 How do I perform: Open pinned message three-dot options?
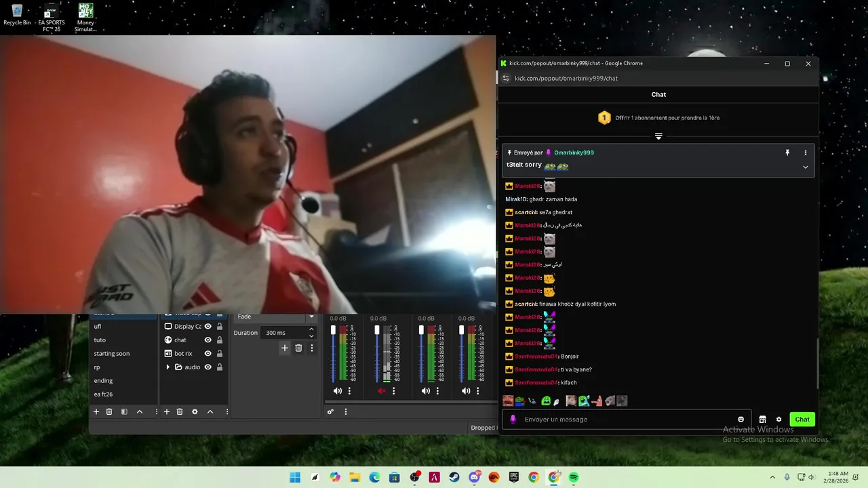click(806, 152)
